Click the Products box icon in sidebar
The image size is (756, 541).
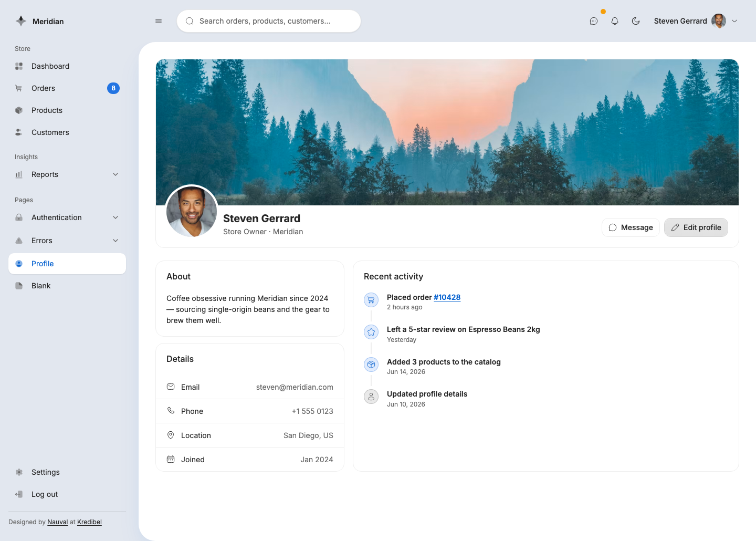coord(19,110)
